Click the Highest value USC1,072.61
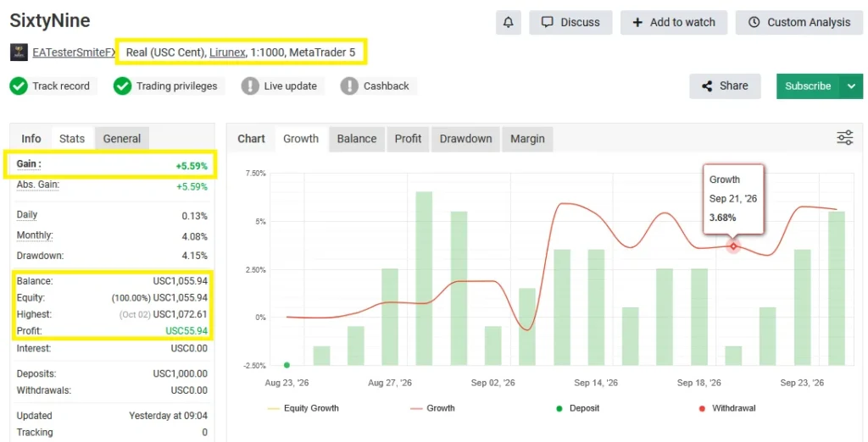 pos(181,314)
